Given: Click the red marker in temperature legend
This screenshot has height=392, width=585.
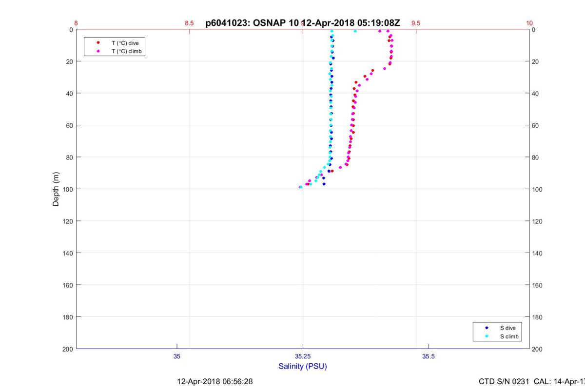Looking at the screenshot, I should (x=98, y=43).
